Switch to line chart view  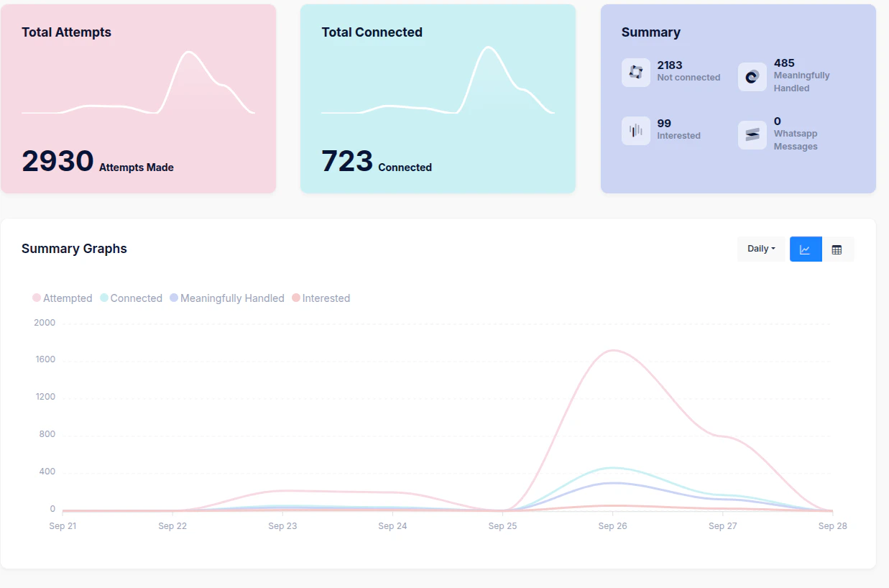(x=806, y=249)
